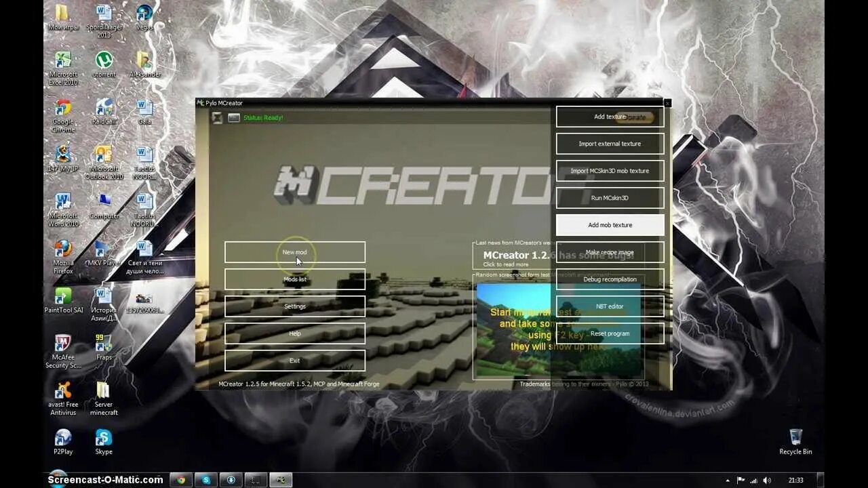Image resolution: width=868 pixels, height=488 pixels.
Task: Click the Skype taskbar button
Action: point(206,480)
